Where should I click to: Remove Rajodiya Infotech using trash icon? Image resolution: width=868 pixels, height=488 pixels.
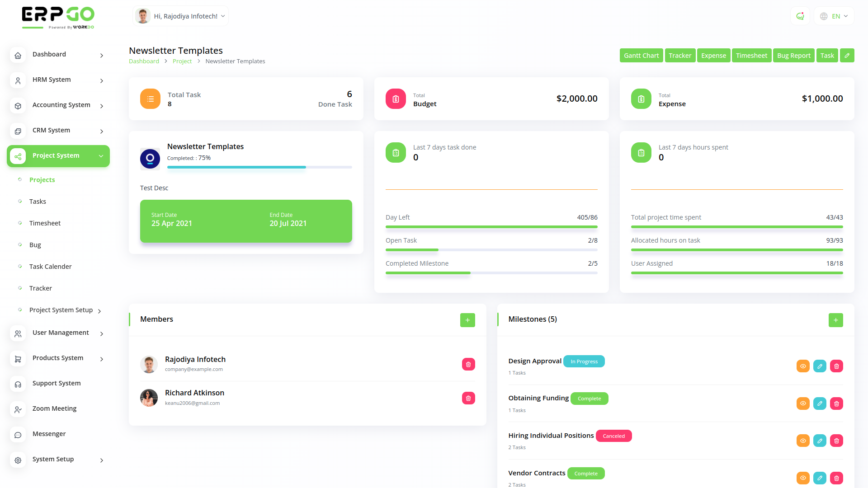(468, 364)
